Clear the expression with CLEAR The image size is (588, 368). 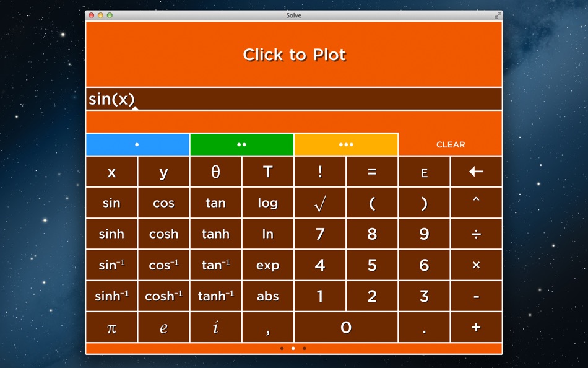pyautogui.click(x=451, y=144)
